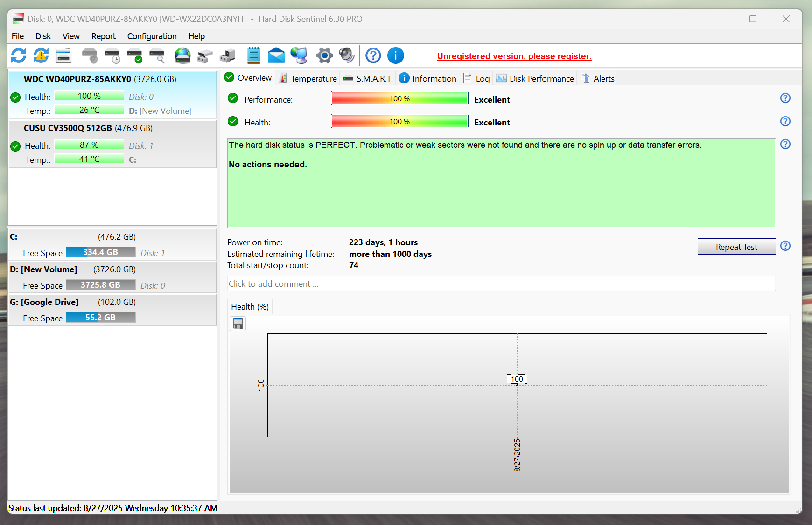Click CUSU disk 87 % health bar
Image resolution: width=812 pixels, height=525 pixels.
coord(89,145)
